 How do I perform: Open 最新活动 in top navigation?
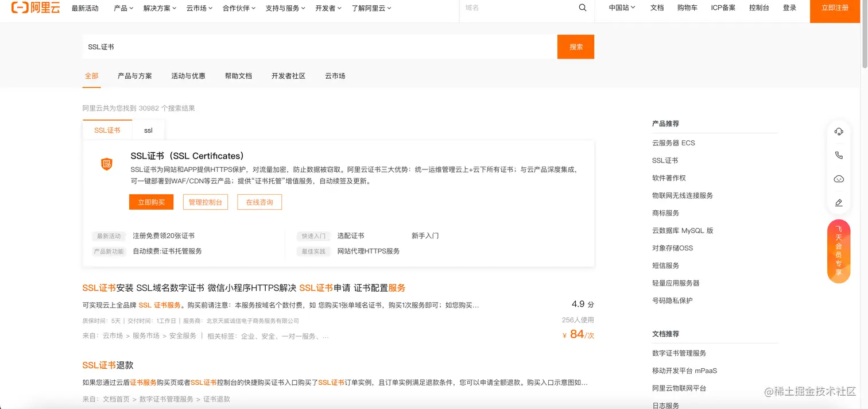[85, 8]
